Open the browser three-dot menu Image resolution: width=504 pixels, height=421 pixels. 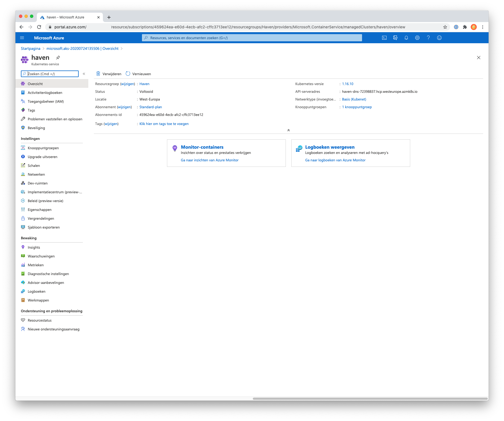pyautogui.click(x=483, y=27)
